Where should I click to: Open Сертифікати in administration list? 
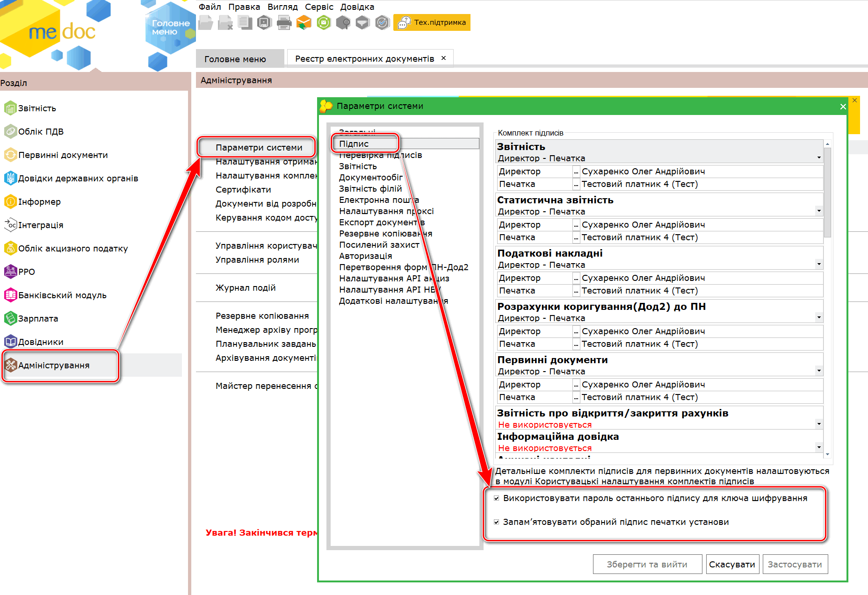[x=243, y=190]
